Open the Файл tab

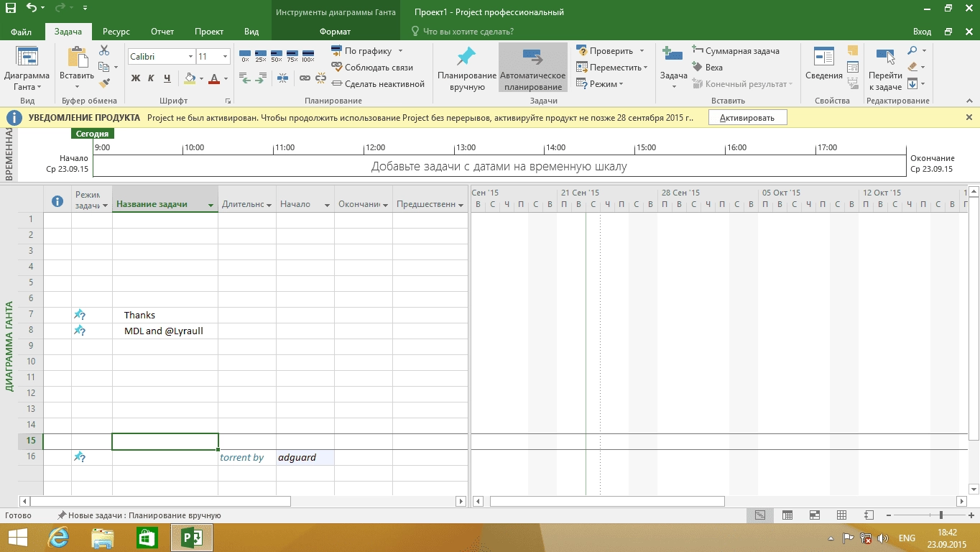coord(21,32)
